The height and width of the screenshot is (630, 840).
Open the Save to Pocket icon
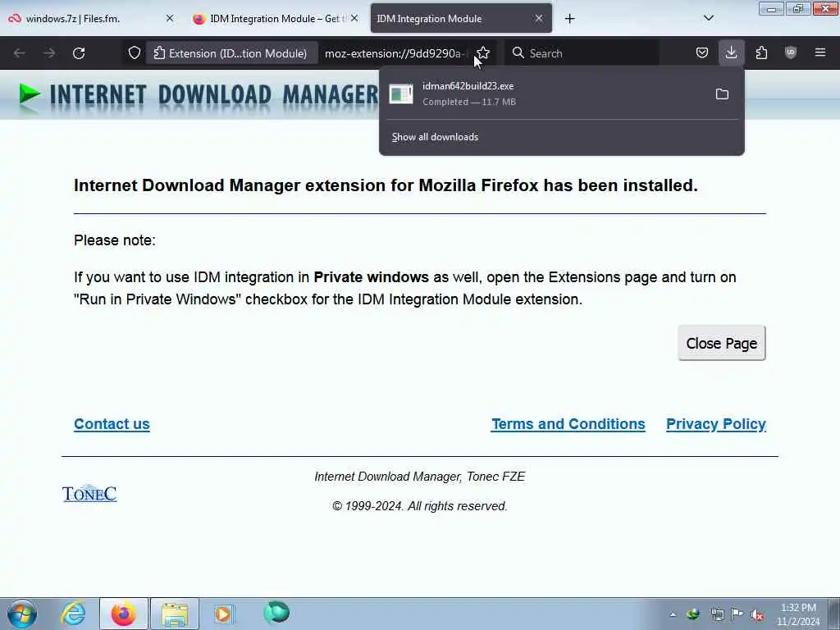pyautogui.click(x=702, y=53)
